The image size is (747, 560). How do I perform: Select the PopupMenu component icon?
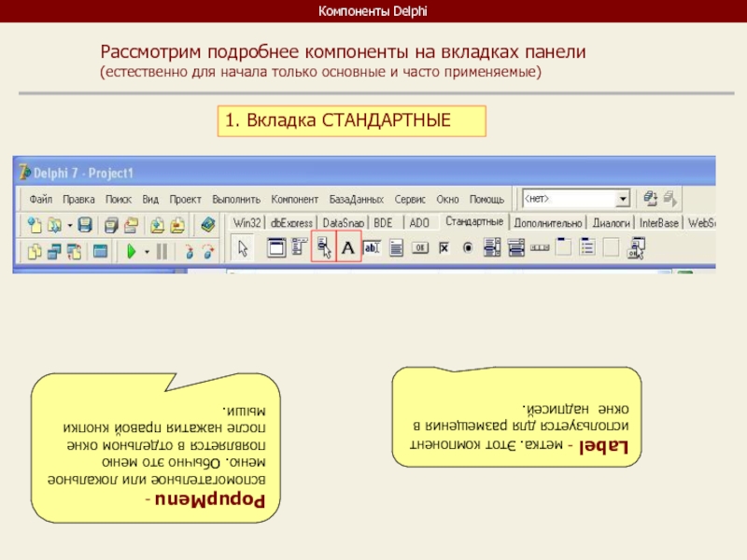[x=323, y=248]
